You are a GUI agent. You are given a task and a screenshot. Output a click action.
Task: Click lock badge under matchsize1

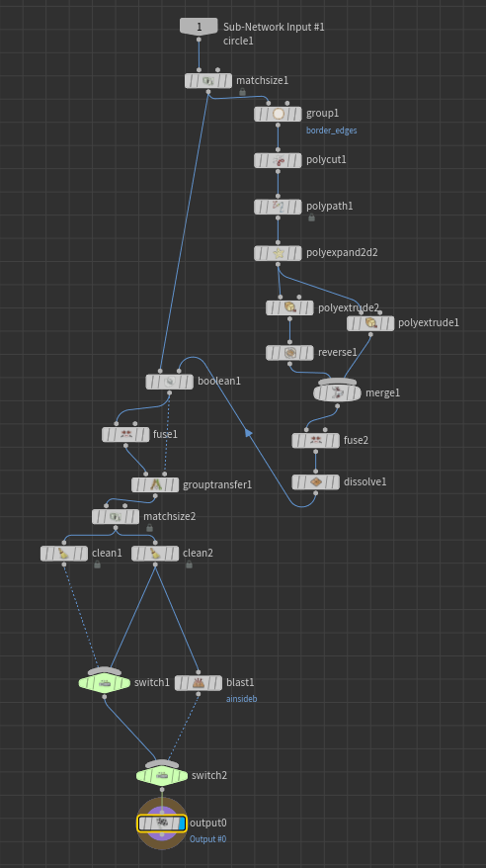[x=242, y=92]
